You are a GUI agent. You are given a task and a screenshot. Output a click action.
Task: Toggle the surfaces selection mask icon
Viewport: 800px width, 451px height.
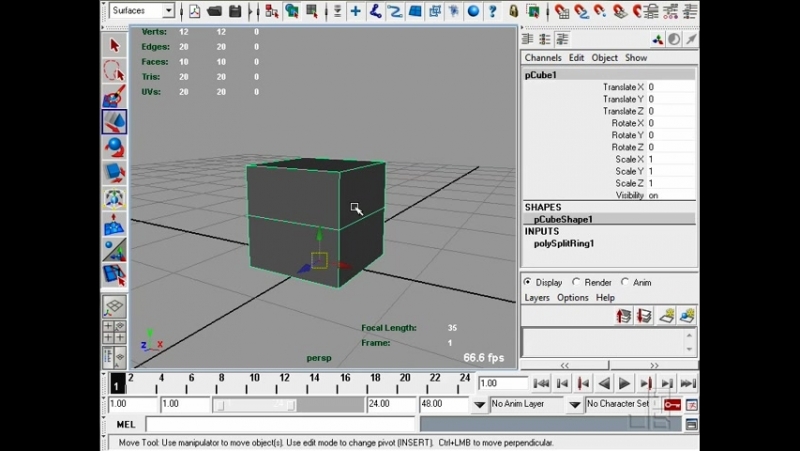(415, 11)
